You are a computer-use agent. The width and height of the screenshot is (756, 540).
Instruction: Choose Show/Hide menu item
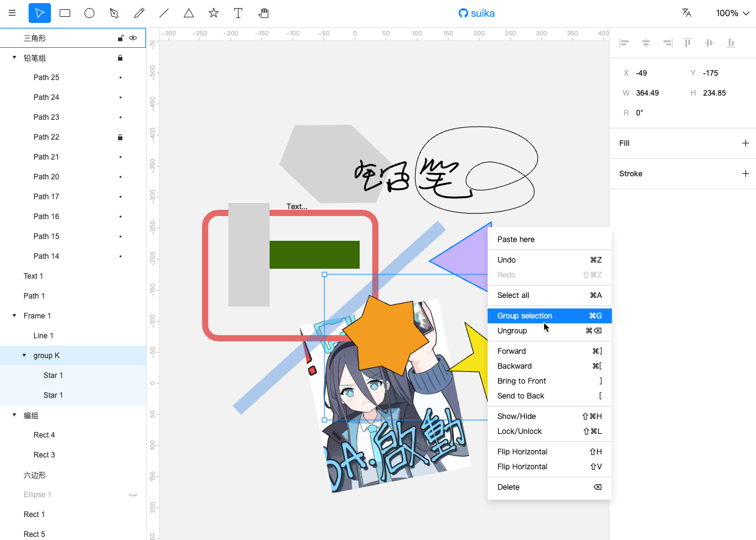(550, 416)
